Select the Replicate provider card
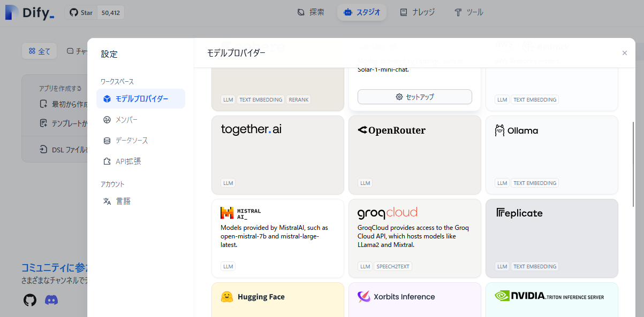 click(x=552, y=238)
